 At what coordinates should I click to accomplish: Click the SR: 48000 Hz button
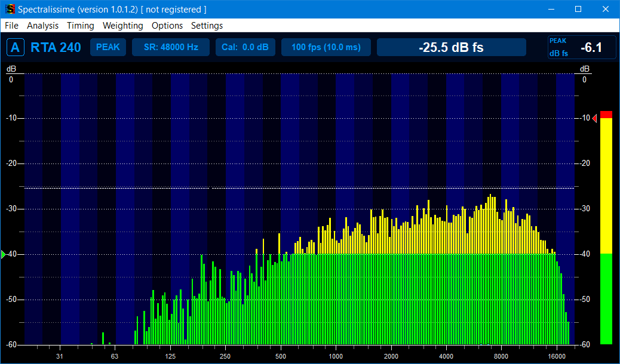tap(171, 47)
